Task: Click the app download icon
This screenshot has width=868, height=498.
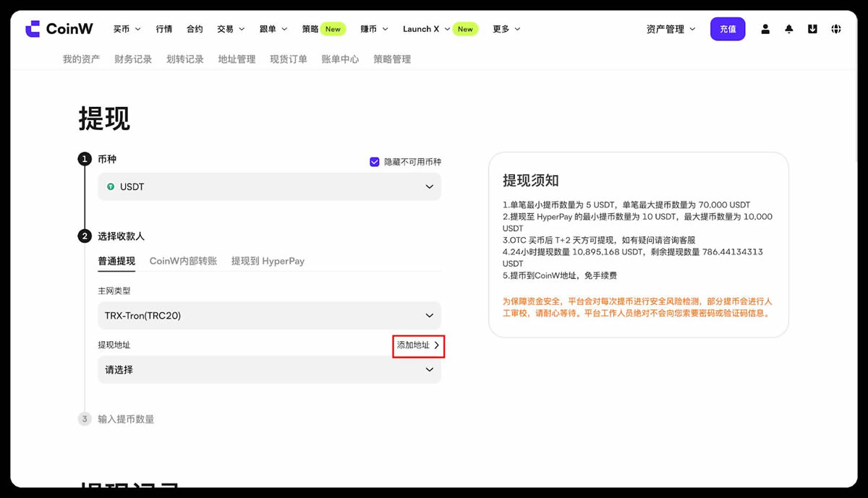Action: click(812, 29)
